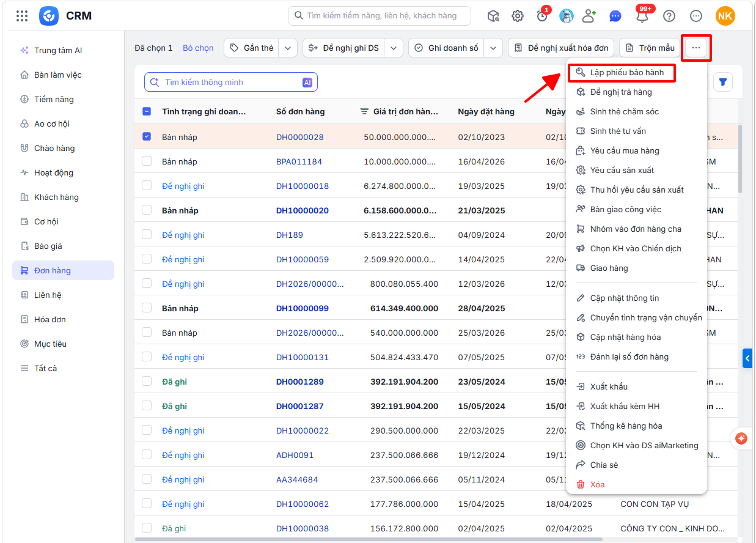Open Chào hàng in sidebar
Image resolution: width=756 pixels, height=543 pixels.
click(x=63, y=148)
